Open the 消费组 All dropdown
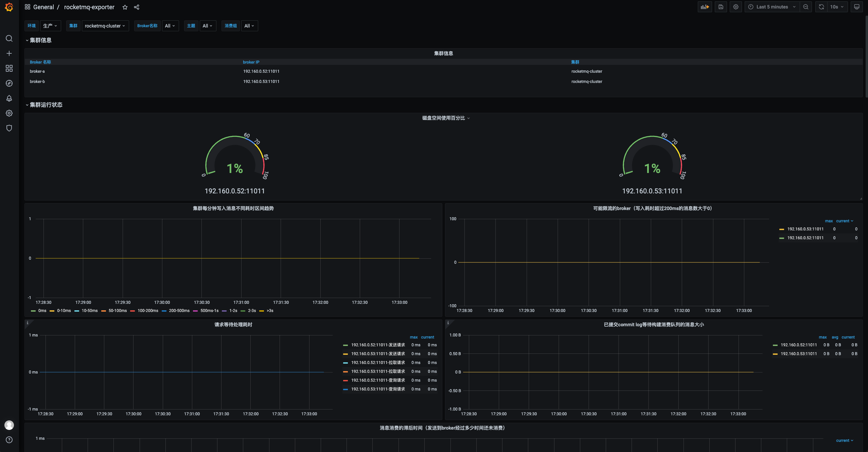This screenshot has height=452, width=868. pyautogui.click(x=249, y=26)
